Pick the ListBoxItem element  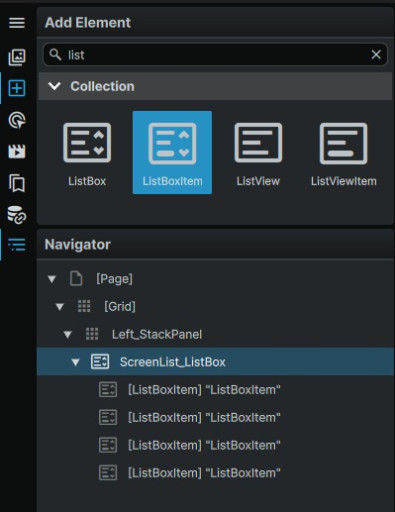(x=172, y=153)
